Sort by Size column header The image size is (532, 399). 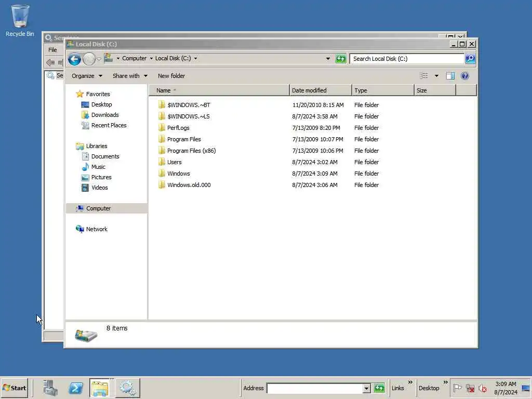pos(435,90)
